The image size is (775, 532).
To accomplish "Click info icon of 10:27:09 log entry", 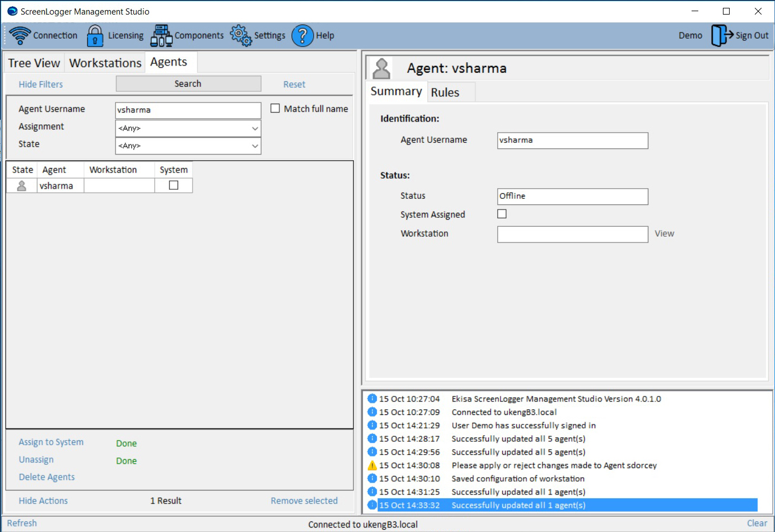I will [x=372, y=412].
